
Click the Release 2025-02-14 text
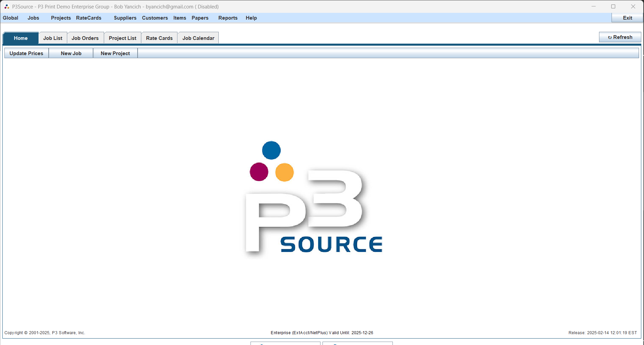[603, 333]
